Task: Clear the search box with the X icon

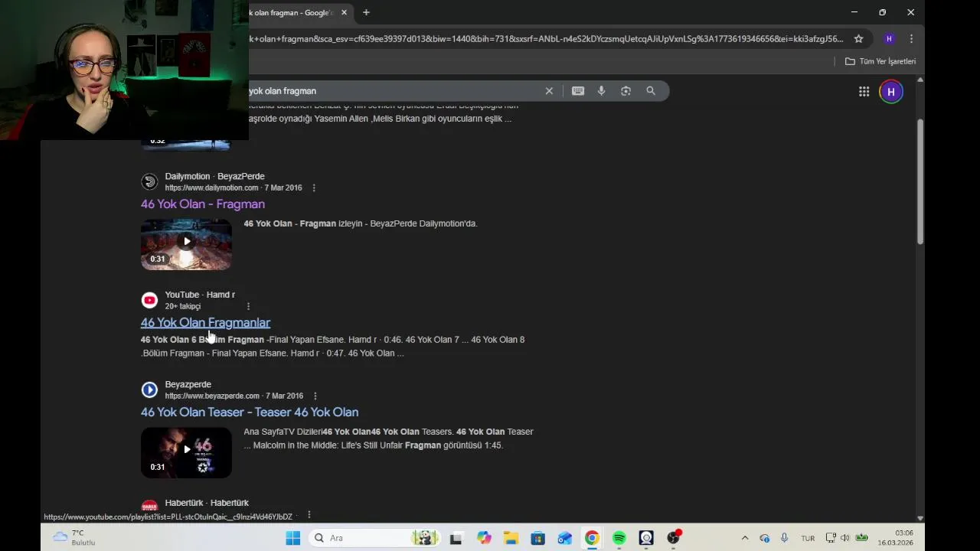Action: (x=549, y=91)
